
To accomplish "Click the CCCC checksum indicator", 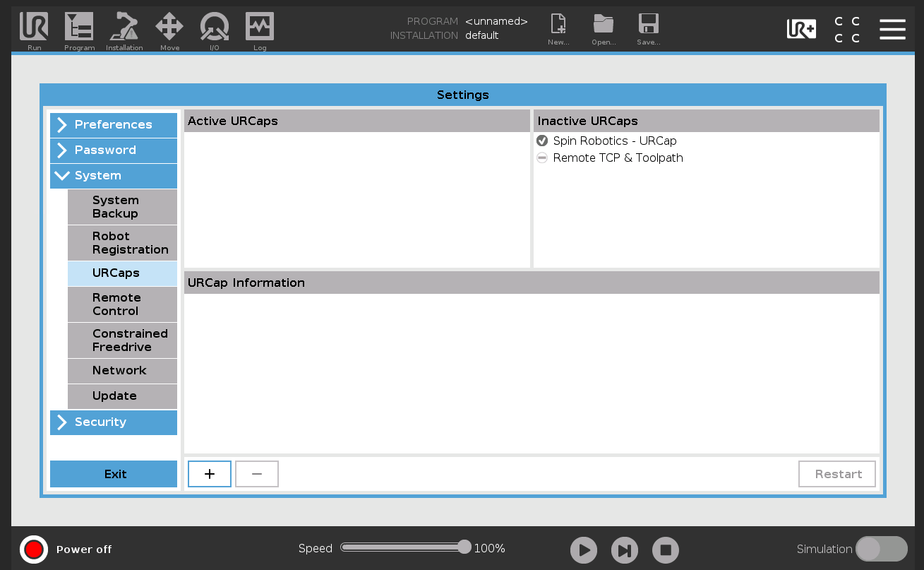I will (846, 30).
